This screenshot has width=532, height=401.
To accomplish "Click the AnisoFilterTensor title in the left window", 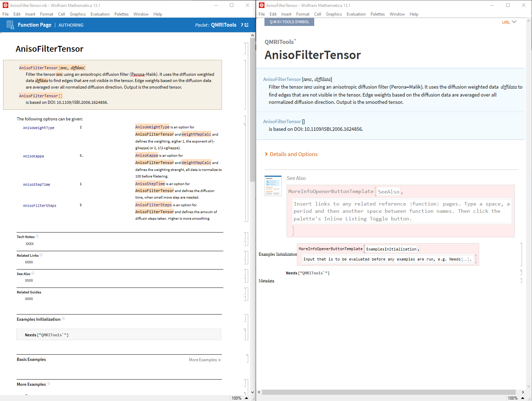I will point(49,49).
